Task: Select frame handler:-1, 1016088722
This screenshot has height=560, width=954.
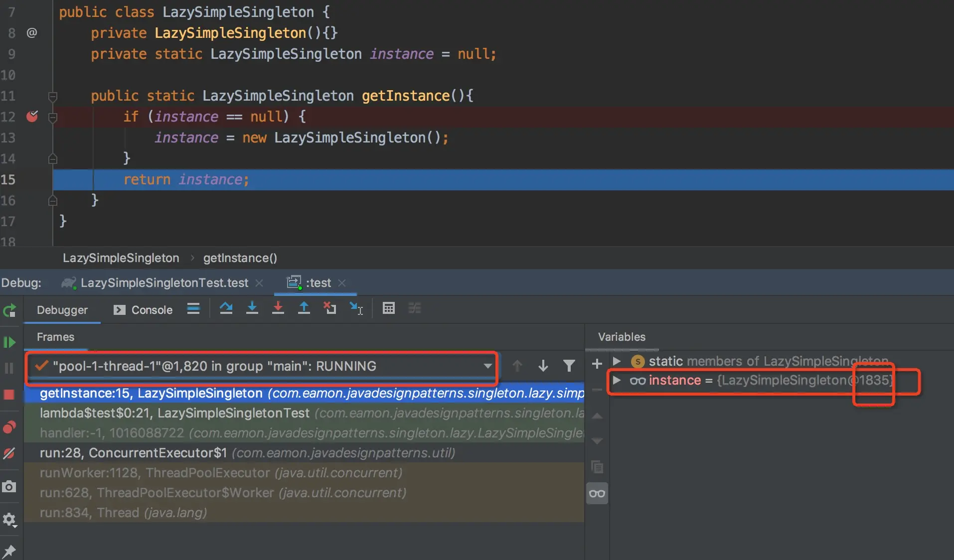Action: coord(304,433)
